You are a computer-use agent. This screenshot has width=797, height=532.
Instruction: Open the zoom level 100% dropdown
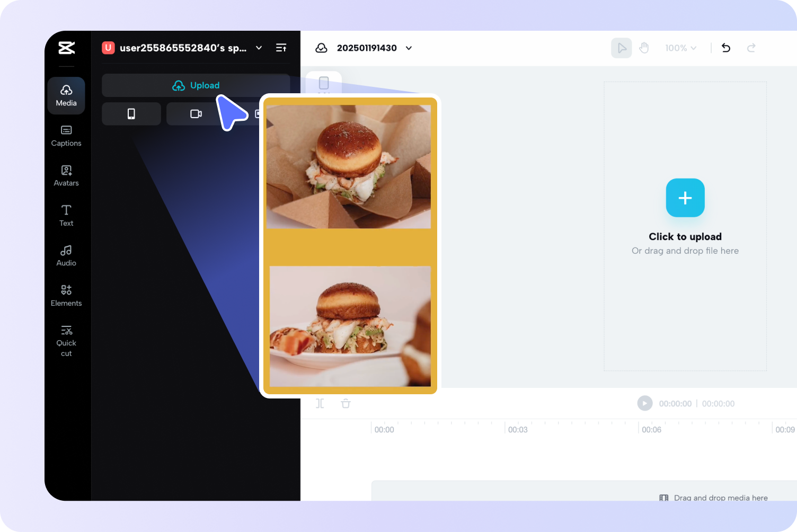click(680, 48)
